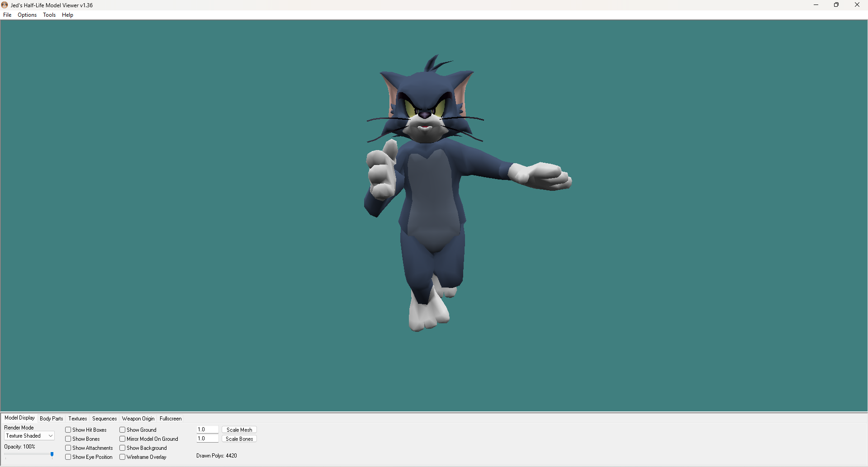Screen dimensions: 868x467
Task: Switch to the Textures tab
Action: [x=78, y=419]
